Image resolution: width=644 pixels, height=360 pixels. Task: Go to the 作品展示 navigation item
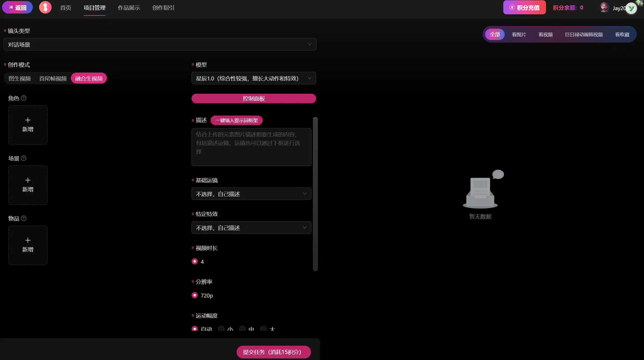[x=129, y=8]
